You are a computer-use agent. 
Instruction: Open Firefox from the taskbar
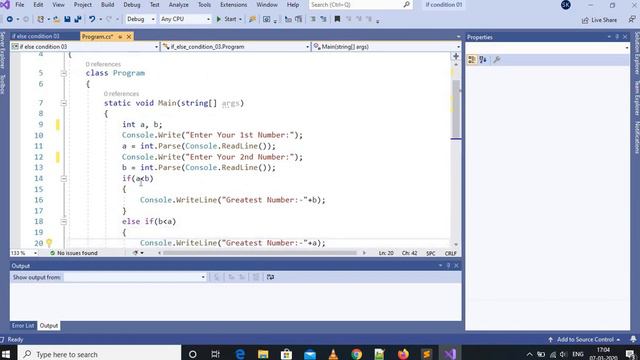403,354
